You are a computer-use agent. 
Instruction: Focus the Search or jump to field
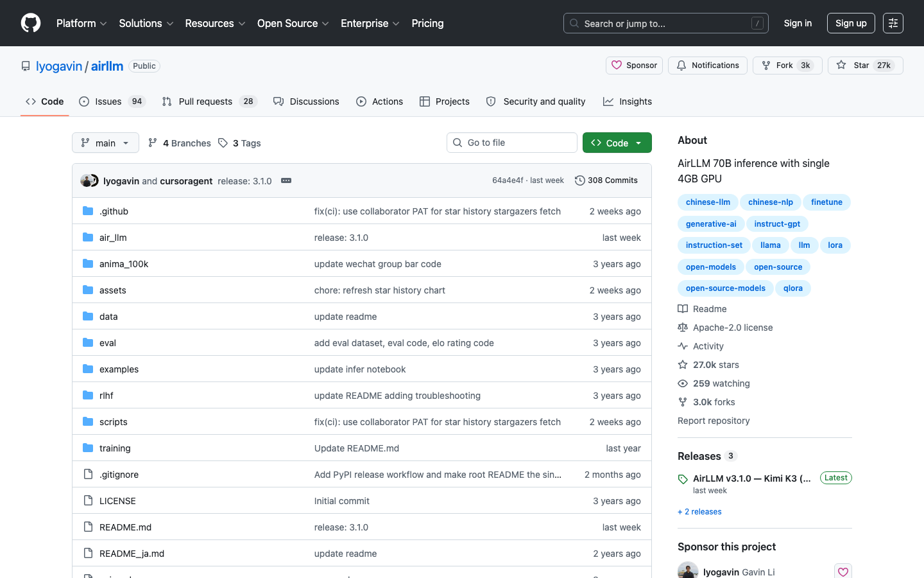tap(666, 23)
